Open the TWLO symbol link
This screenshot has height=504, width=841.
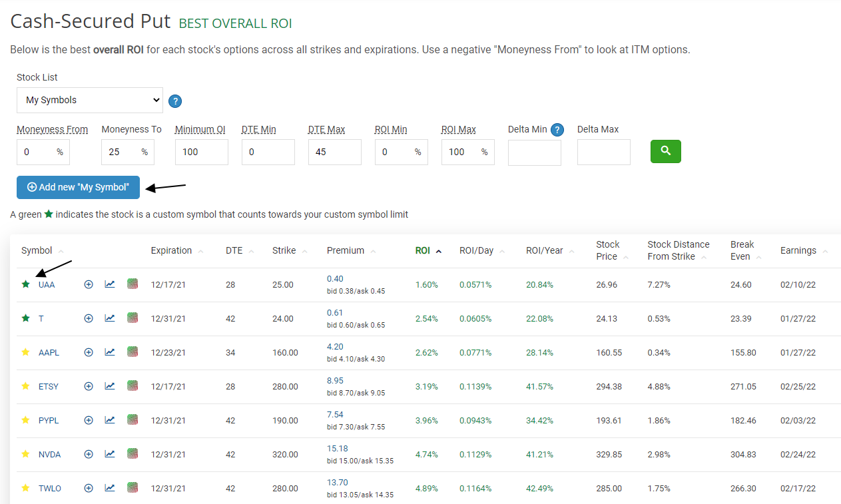[x=50, y=488]
